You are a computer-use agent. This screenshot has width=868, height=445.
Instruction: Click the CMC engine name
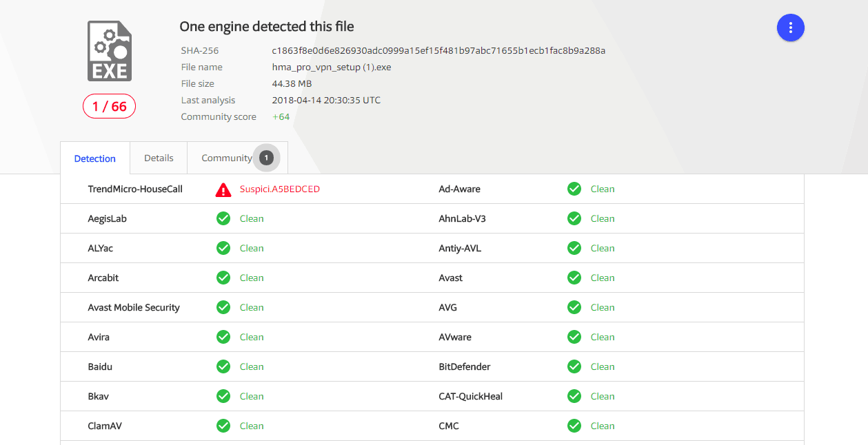[x=449, y=426]
